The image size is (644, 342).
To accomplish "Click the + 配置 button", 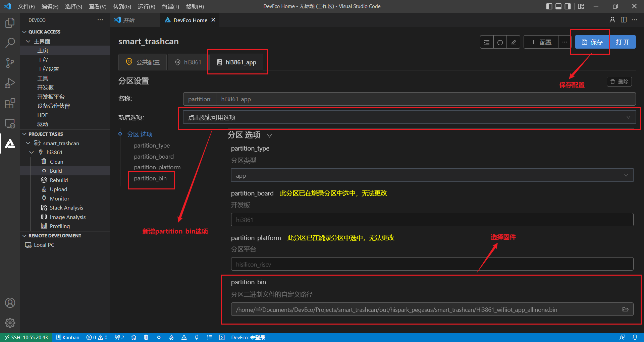I will [x=541, y=42].
